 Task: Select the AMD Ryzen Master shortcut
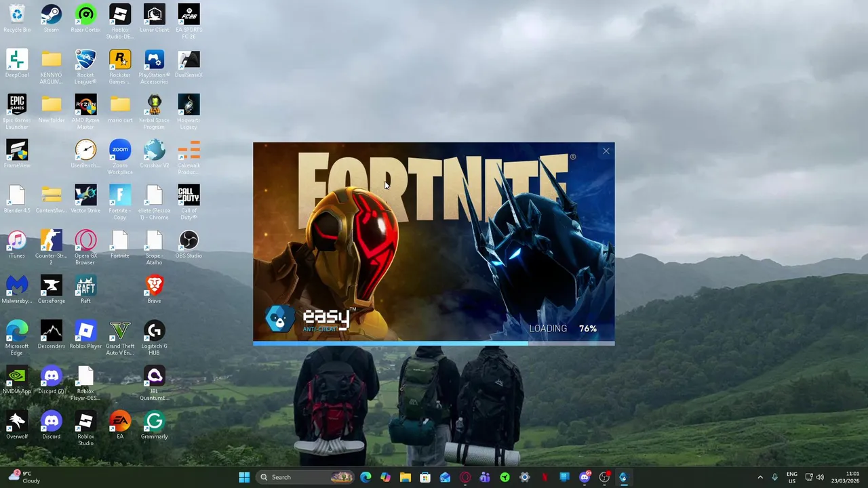pyautogui.click(x=85, y=113)
